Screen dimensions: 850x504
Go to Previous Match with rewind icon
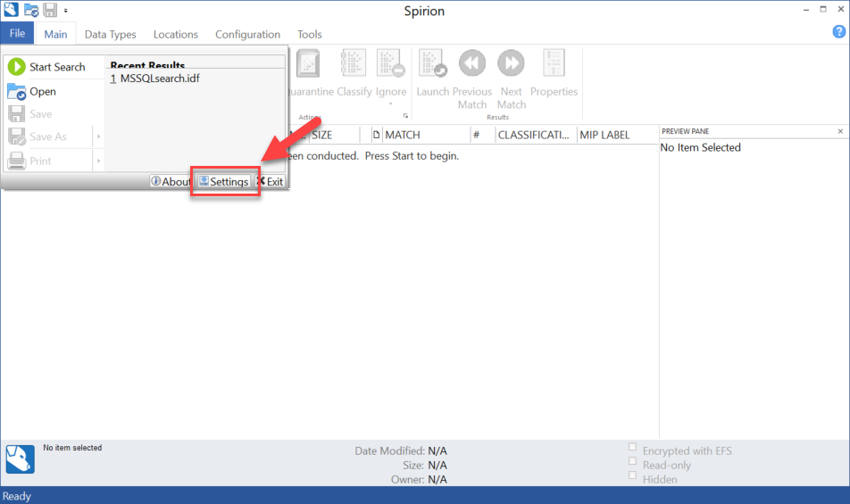coord(472,63)
